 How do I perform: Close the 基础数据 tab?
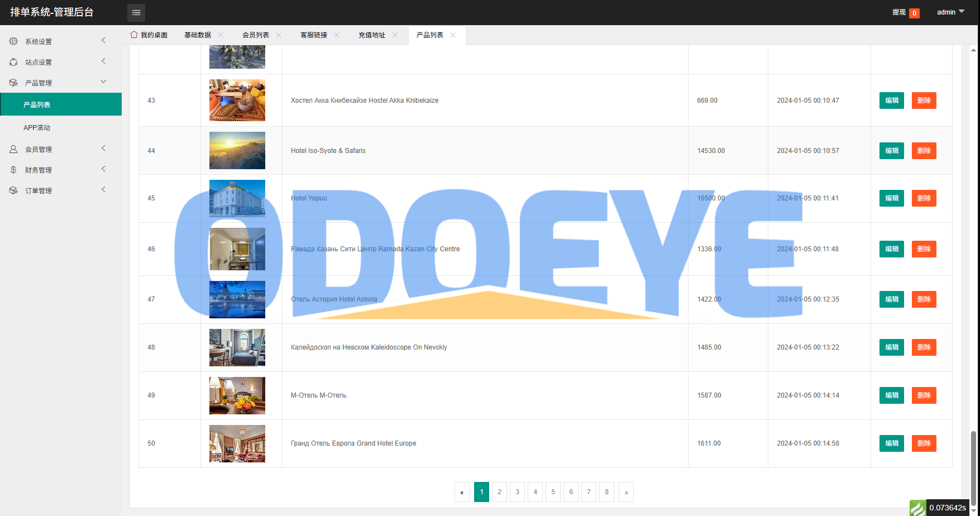pos(221,35)
